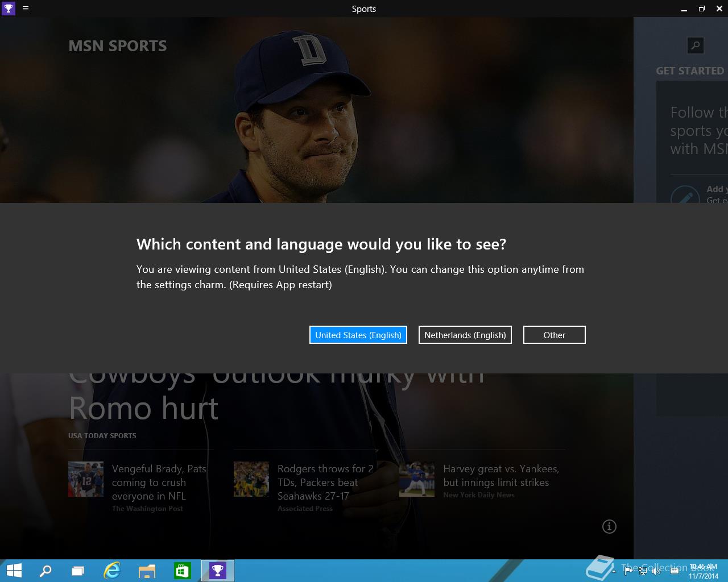Click the GET STARTED section heading
Image resolution: width=728 pixels, height=582 pixels.
click(x=690, y=71)
